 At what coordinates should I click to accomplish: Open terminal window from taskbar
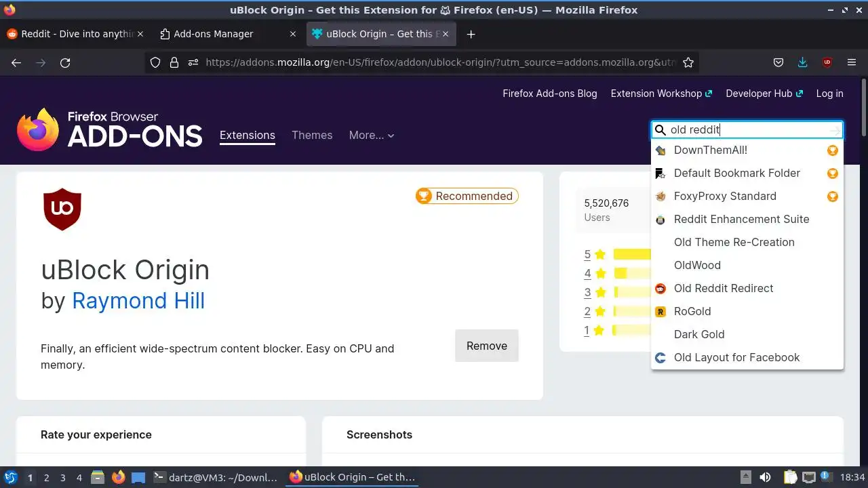tap(215, 477)
